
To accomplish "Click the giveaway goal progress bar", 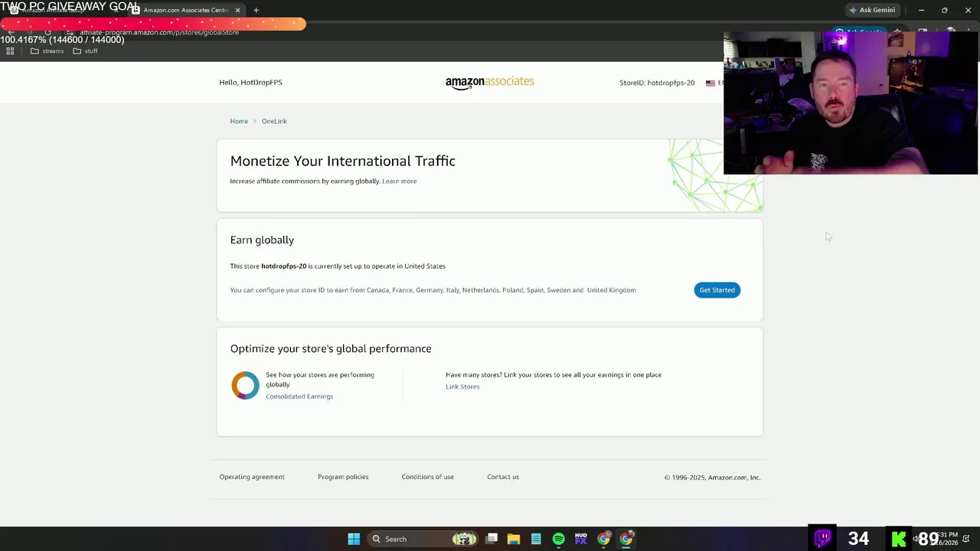I will click(153, 24).
